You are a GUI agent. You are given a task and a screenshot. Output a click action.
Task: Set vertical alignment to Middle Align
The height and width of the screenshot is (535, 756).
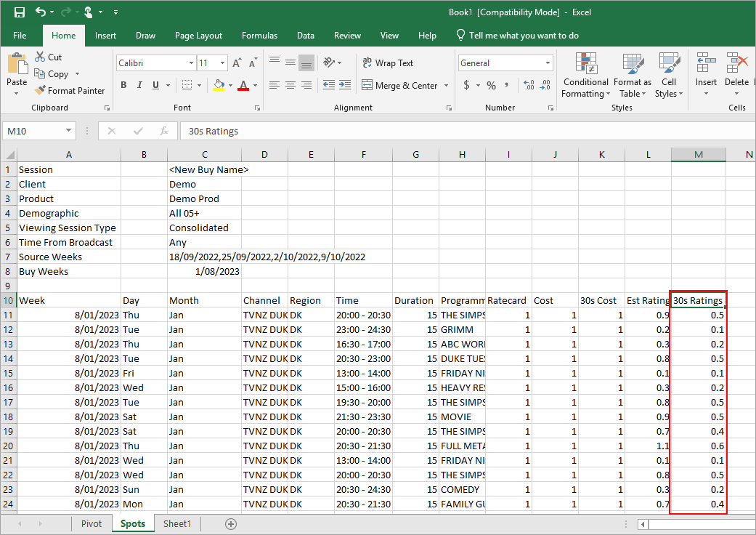(290, 63)
